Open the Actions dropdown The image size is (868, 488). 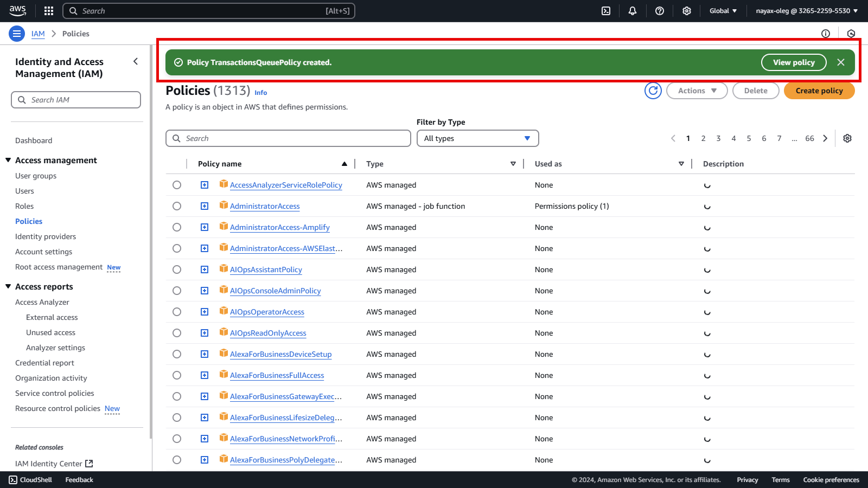pos(697,91)
